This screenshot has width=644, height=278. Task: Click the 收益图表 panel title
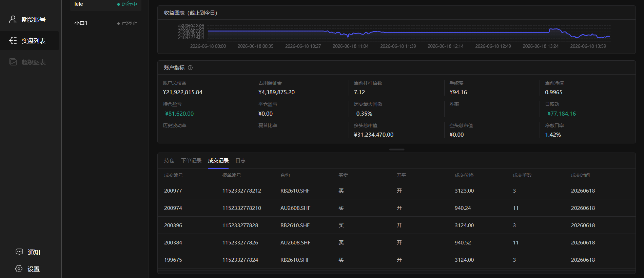click(191, 13)
